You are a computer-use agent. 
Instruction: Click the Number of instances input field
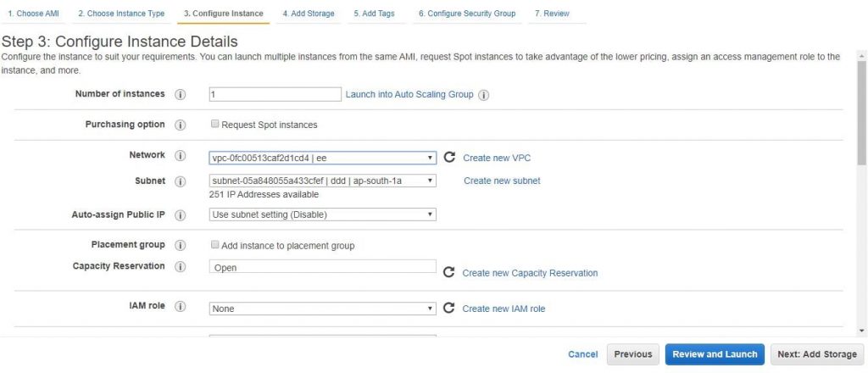[275, 95]
